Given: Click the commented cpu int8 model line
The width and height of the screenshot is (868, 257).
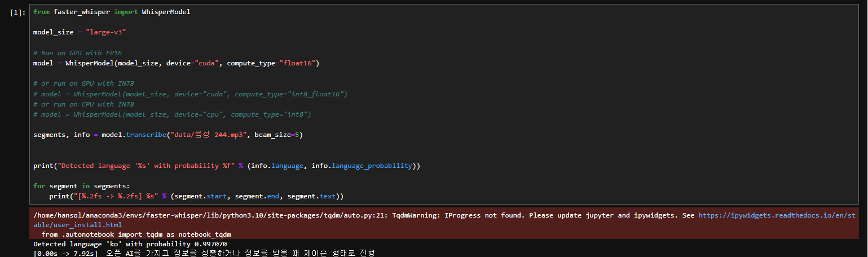Looking at the screenshot, I should tap(172, 114).
